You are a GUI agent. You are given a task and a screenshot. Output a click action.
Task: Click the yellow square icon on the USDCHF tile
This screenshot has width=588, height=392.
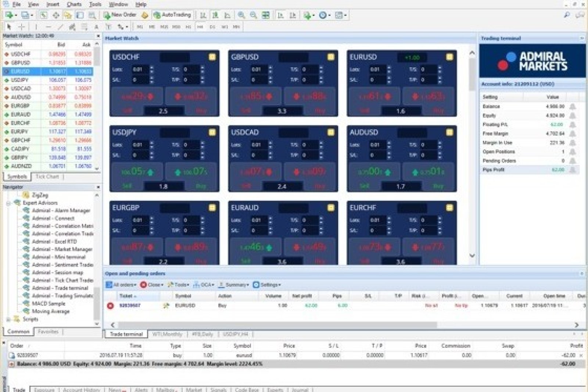(x=212, y=57)
